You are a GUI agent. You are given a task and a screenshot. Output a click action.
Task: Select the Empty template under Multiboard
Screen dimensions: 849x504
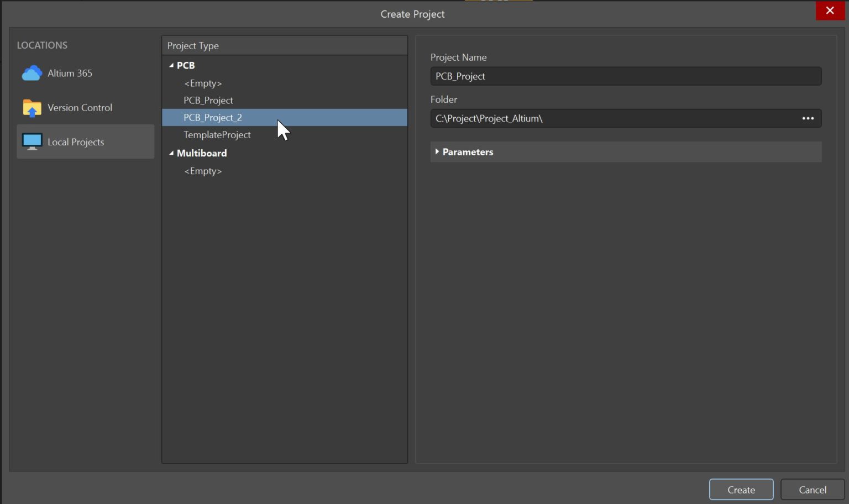pos(203,171)
